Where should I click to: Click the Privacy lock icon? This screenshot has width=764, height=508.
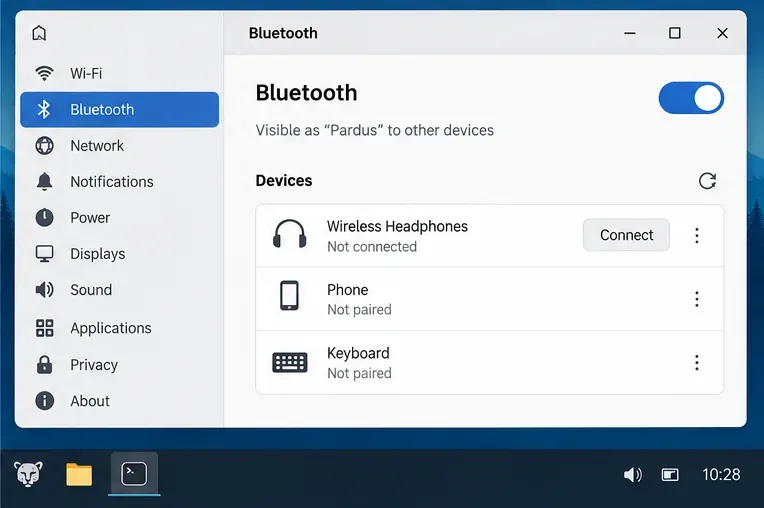point(44,364)
